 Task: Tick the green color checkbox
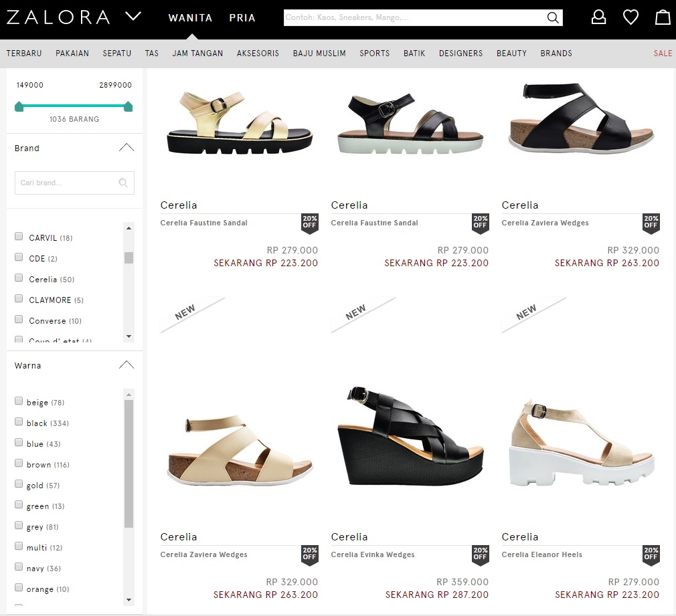(19, 504)
